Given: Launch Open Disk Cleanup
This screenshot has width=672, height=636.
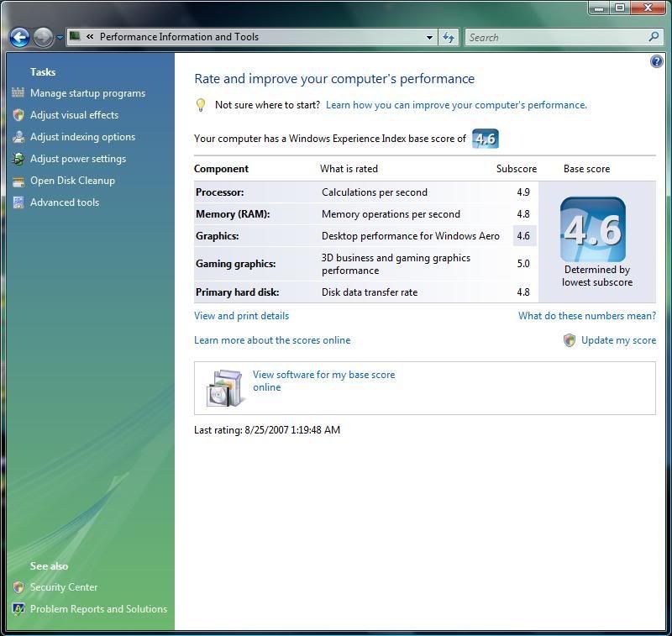Looking at the screenshot, I should [x=72, y=181].
